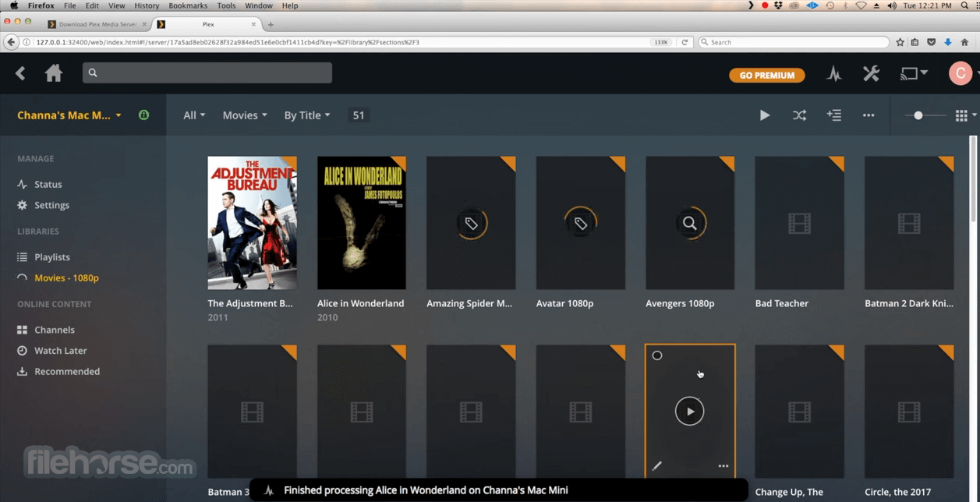Open settings wrench and screwdriver icon
This screenshot has height=502, width=980.
point(871,74)
